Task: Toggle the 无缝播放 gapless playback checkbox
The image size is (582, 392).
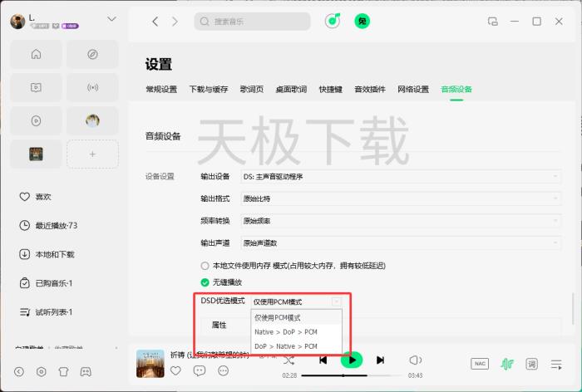Action: [x=205, y=282]
